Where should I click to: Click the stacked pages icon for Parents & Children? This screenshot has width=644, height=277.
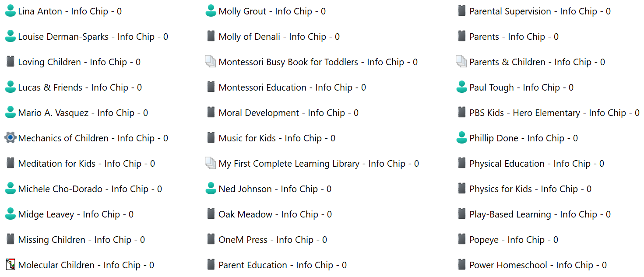click(x=461, y=62)
